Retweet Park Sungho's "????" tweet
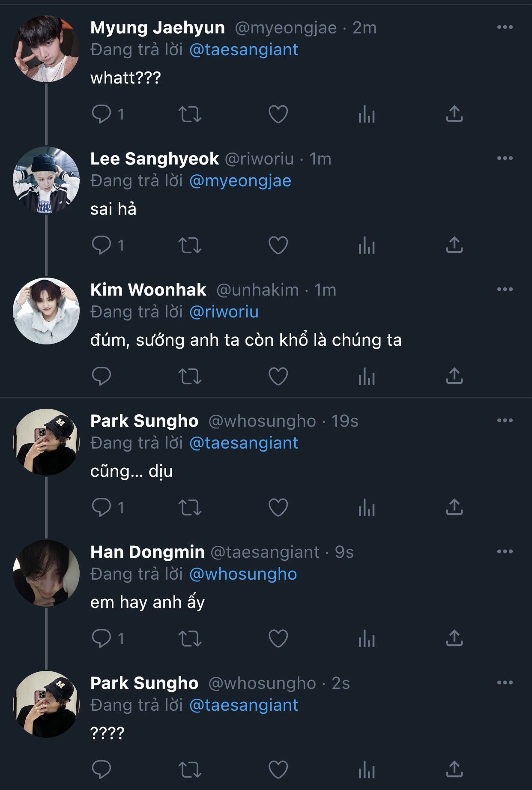Viewport: 532px width, 790px height. pos(190,770)
